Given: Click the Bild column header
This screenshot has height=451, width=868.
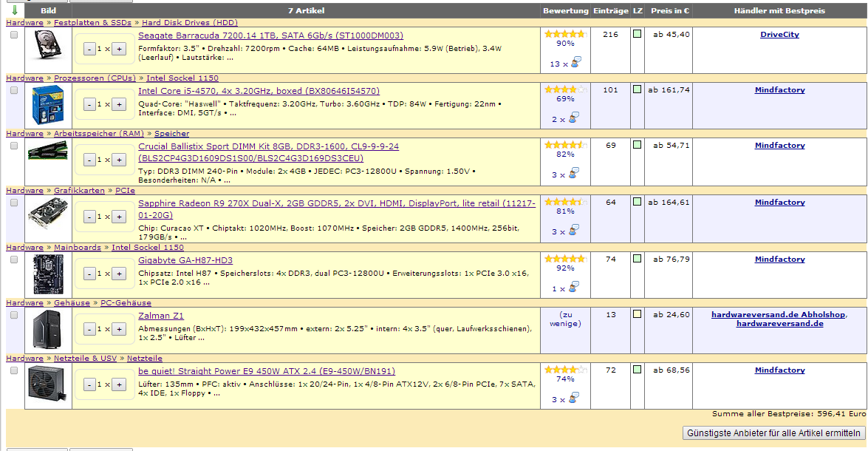Looking at the screenshot, I should (48, 10).
